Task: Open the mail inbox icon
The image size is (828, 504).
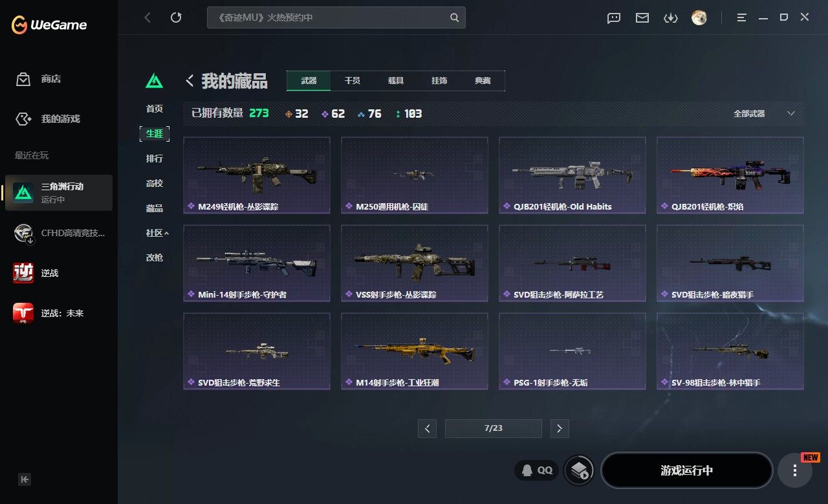Action: point(642,18)
